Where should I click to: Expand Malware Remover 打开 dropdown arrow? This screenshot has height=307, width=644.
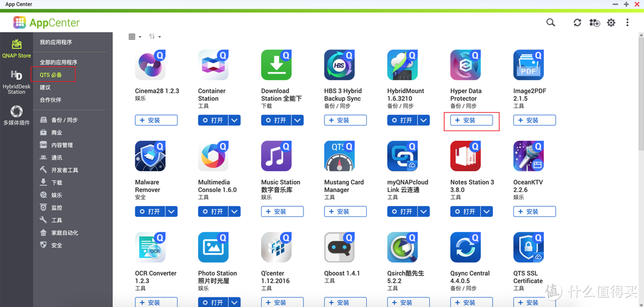[171, 212]
